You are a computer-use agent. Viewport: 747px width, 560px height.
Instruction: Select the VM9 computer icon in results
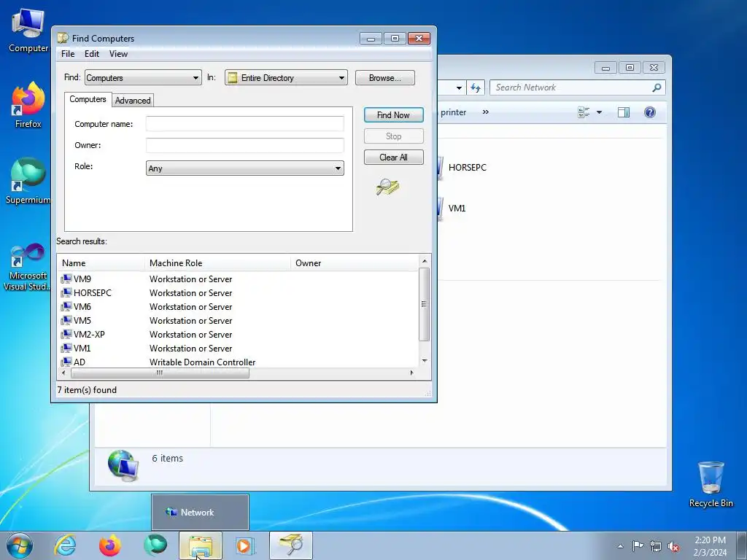tap(66, 279)
